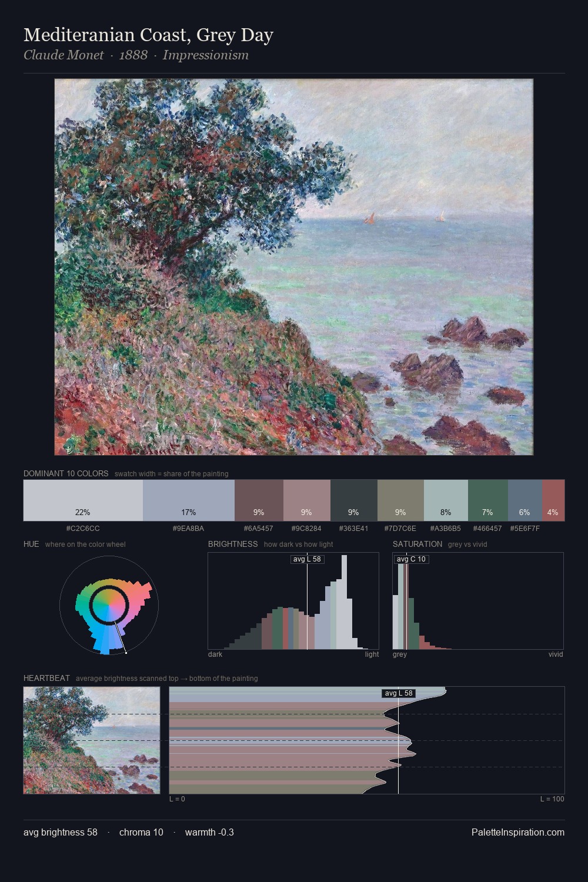The width and height of the screenshot is (588, 882).
Task: Click the #A3B6B5 pale teal swatch
Action: click(446, 500)
